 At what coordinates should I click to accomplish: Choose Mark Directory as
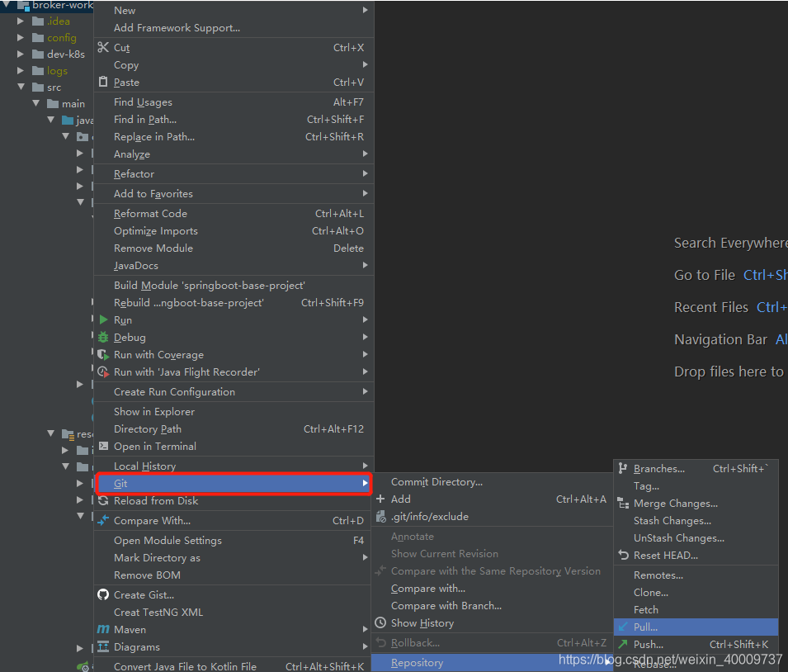coord(234,558)
